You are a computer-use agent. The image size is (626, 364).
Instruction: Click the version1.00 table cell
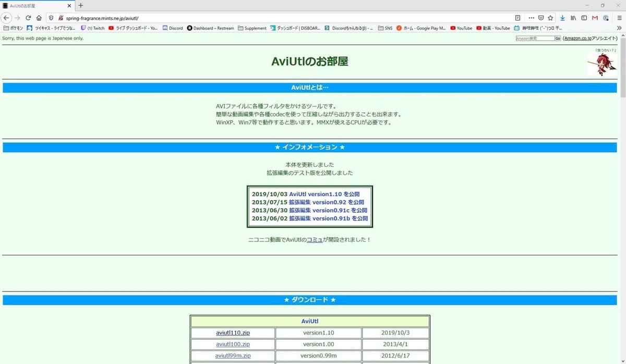(318, 344)
